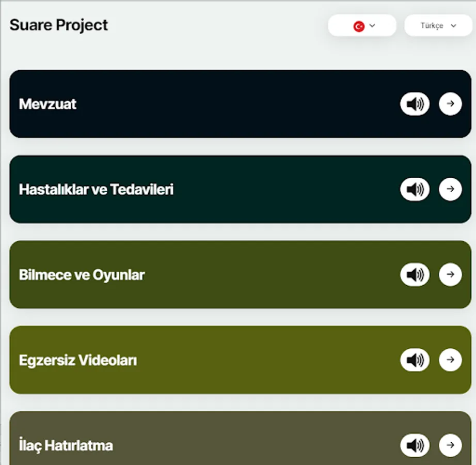Open the Hastalıklar ve Tedavileri section
The height and width of the screenshot is (465, 476).
[207, 189]
